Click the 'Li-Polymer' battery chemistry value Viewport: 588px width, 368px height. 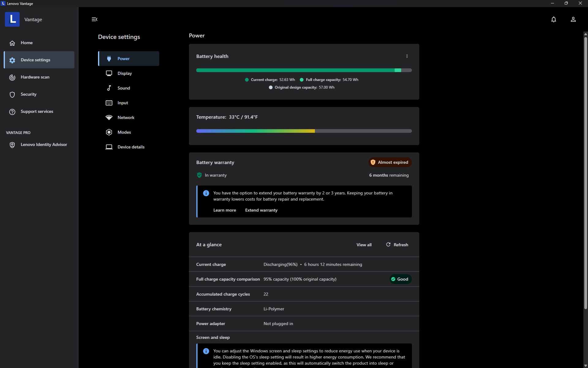tap(274, 309)
